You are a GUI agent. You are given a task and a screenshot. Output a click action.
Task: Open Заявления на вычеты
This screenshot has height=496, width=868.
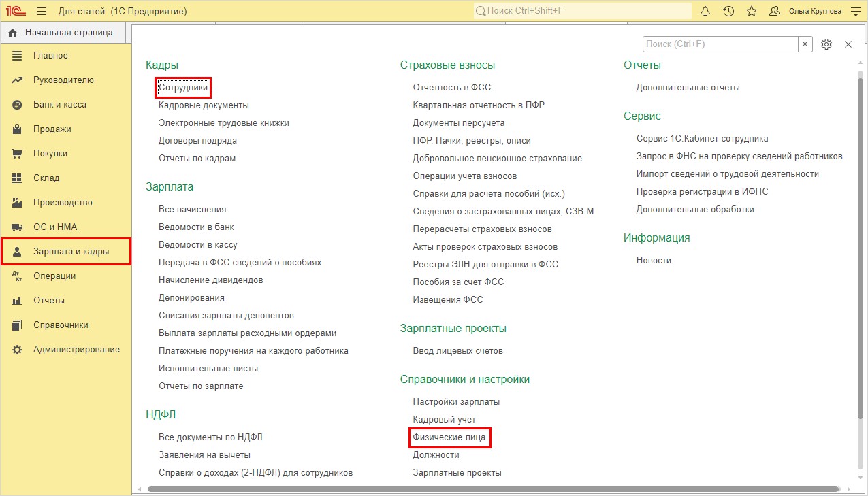coord(204,455)
